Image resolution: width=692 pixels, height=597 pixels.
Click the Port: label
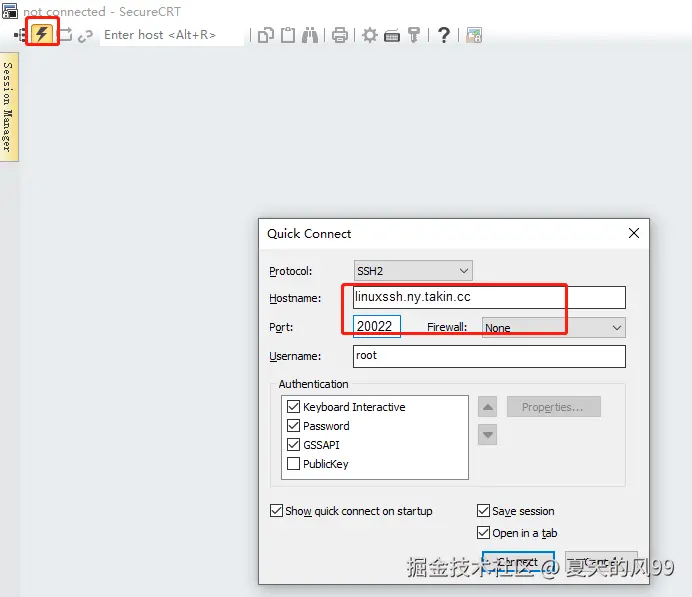tap(281, 327)
